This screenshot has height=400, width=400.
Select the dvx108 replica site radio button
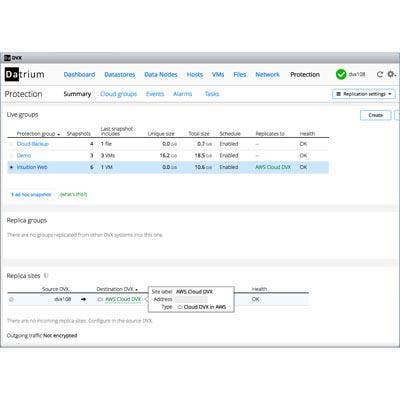11,299
